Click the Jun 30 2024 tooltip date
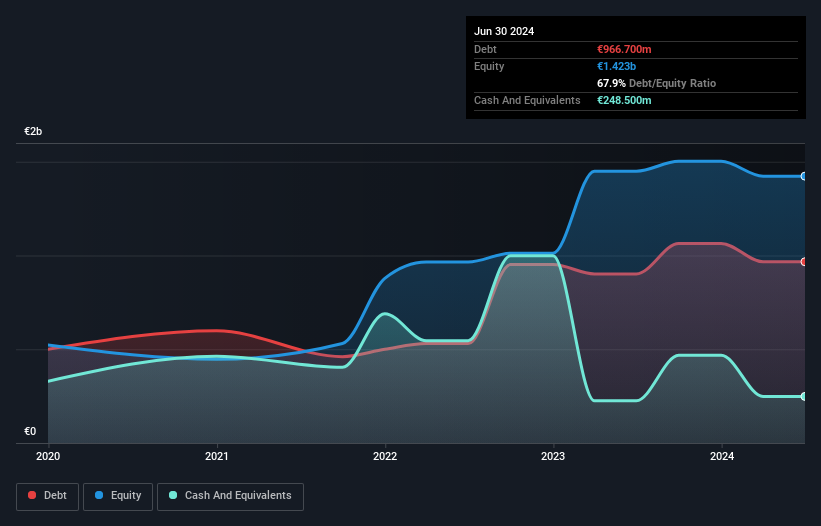The height and width of the screenshot is (526, 821). coord(504,31)
